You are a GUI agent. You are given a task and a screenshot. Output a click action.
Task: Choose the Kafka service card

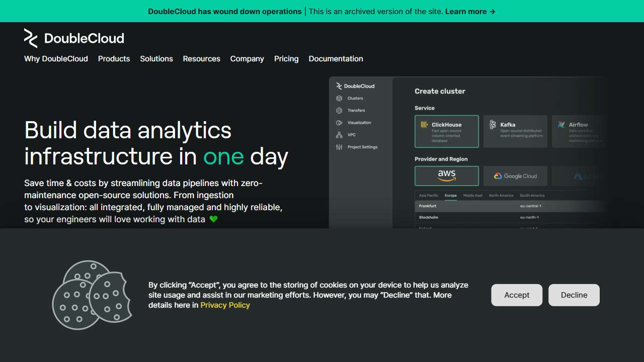pos(515,131)
